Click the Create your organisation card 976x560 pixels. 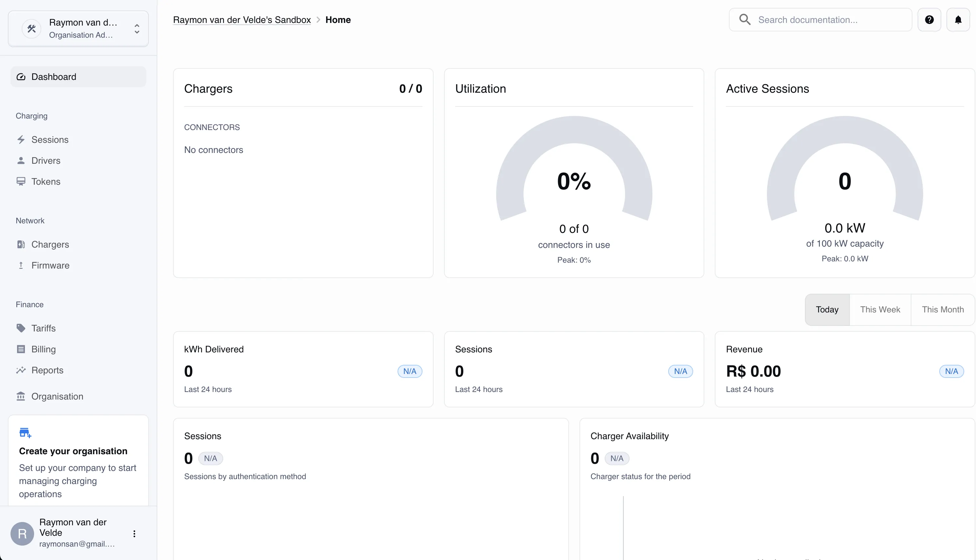click(78, 461)
